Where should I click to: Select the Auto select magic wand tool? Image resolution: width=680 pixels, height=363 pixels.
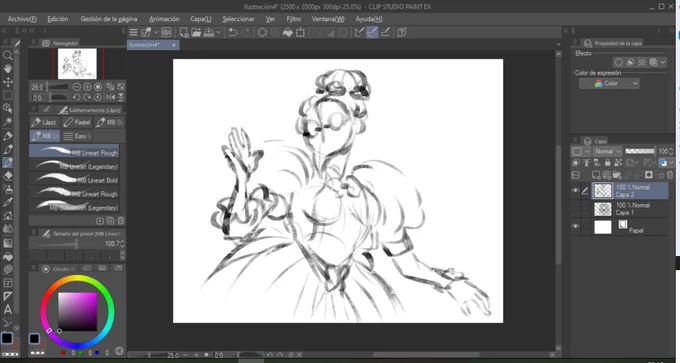(7, 122)
